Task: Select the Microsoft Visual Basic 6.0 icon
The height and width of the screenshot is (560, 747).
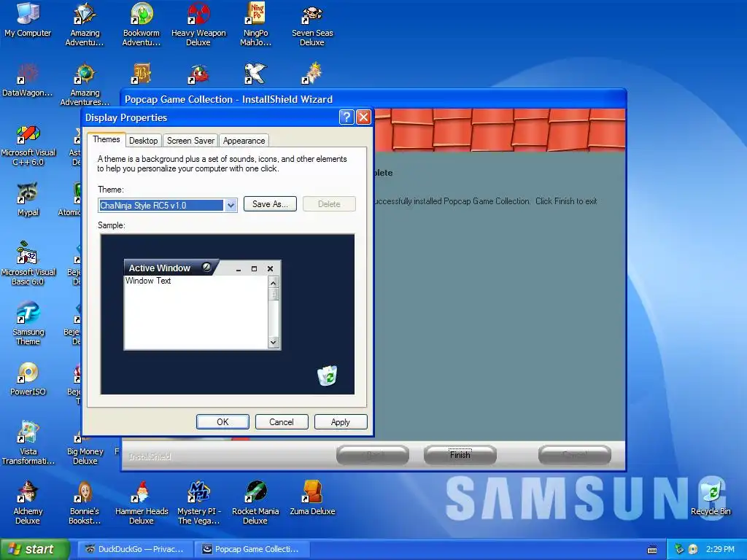Action: 28,263
